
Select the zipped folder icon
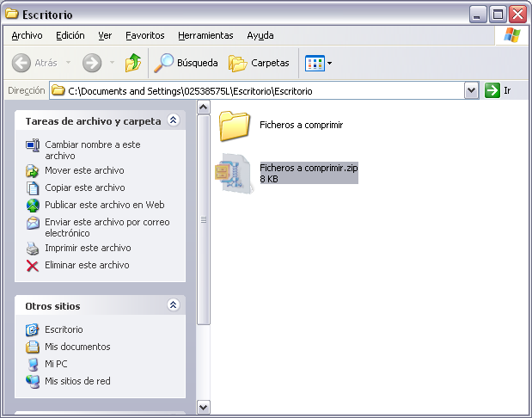(x=234, y=174)
